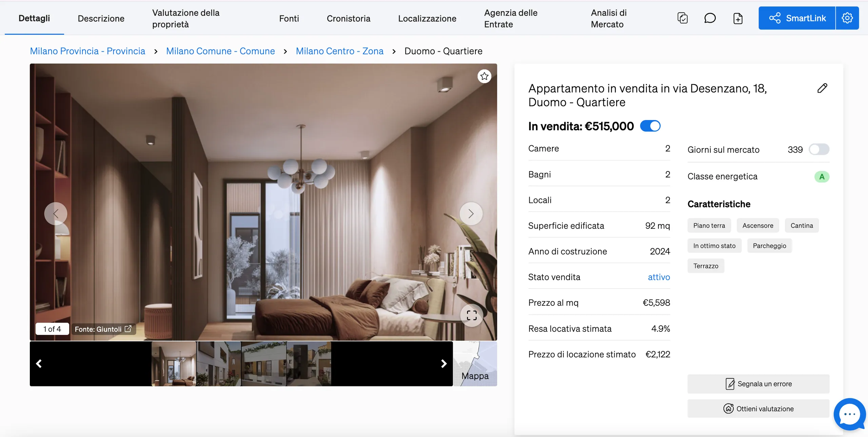The image size is (868, 437).
Task: Select the second building exterior thumbnail
Action: [x=219, y=364]
